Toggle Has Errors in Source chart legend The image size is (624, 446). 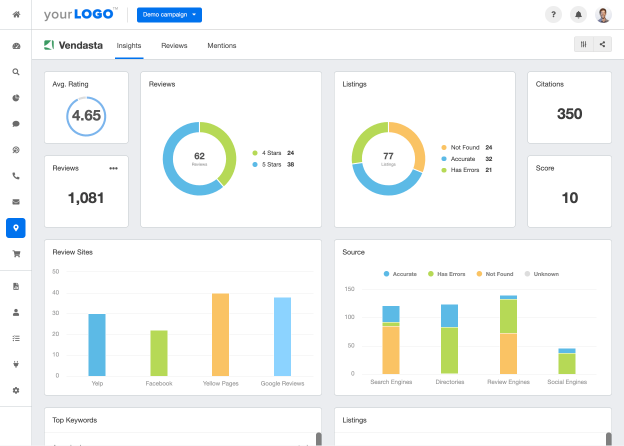[x=446, y=274]
